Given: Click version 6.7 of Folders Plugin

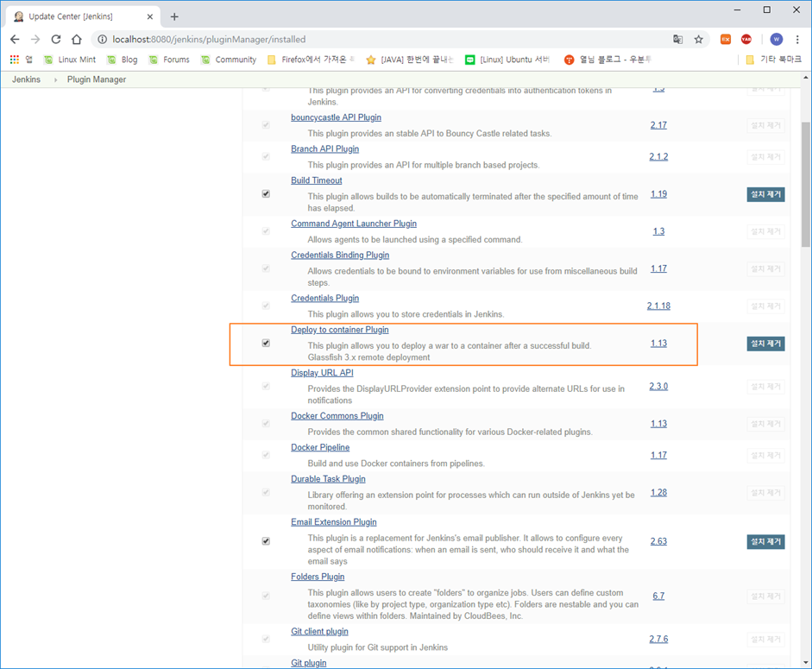Looking at the screenshot, I should (x=658, y=596).
